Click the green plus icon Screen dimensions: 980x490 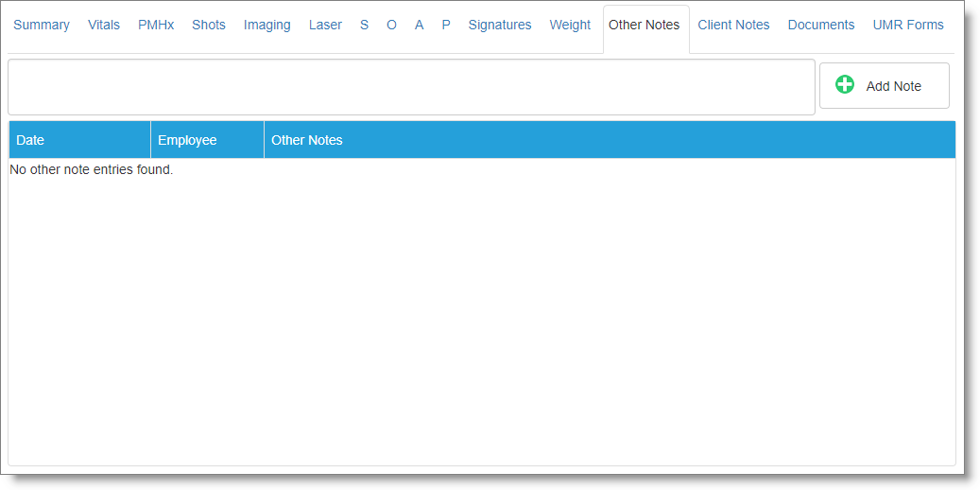point(844,84)
